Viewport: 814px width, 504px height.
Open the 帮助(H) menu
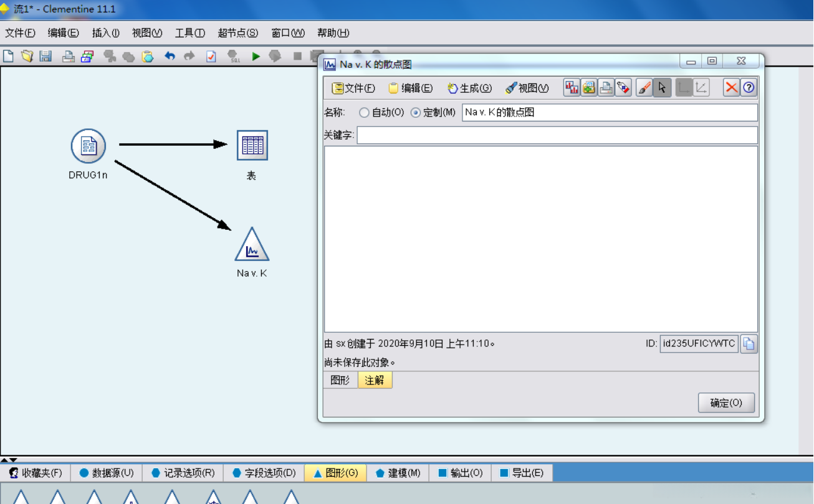[x=333, y=33]
